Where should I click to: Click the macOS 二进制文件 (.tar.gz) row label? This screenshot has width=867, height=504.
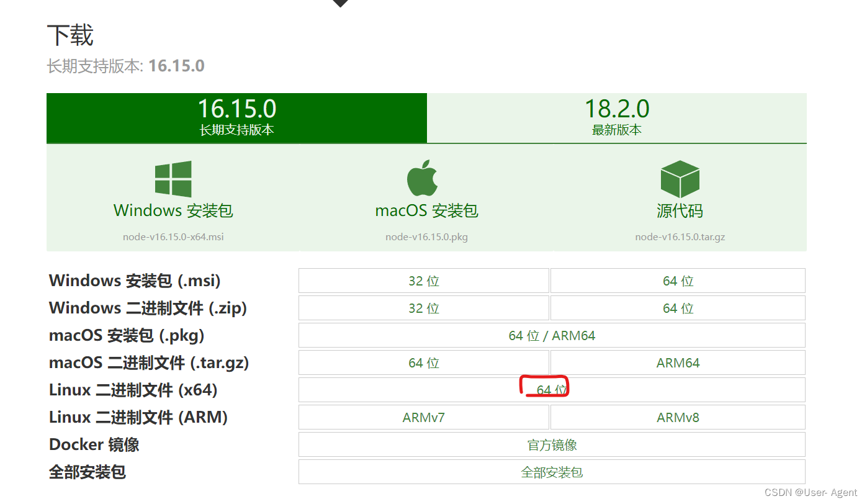pyautogui.click(x=149, y=362)
